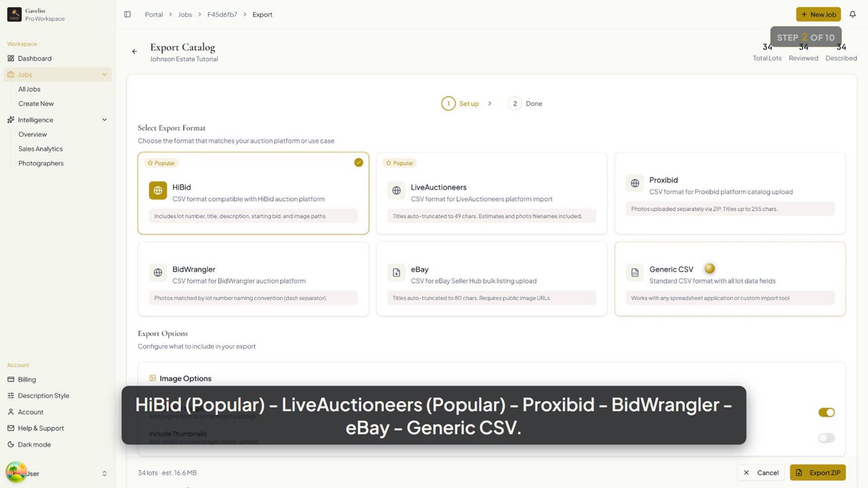Go to Portal breadcrumb

click(154, 14)
